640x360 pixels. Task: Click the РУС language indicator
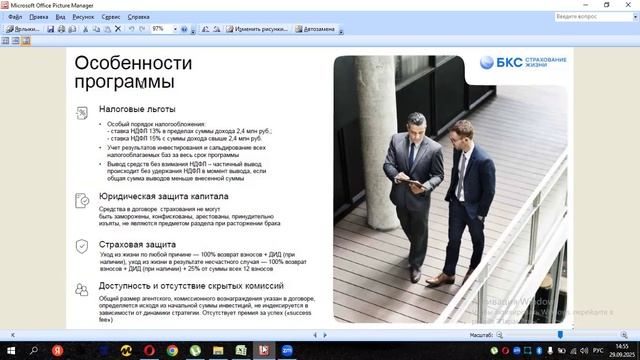point(598,351)
